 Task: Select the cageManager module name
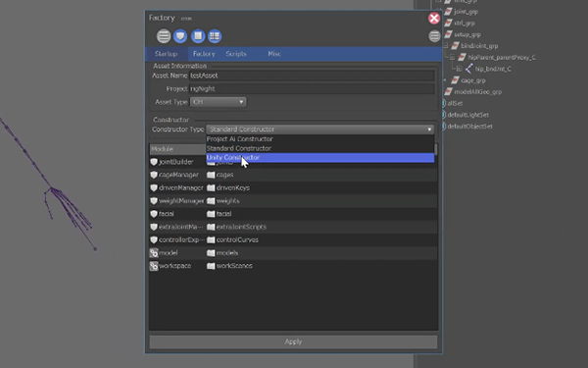(178, 175)
